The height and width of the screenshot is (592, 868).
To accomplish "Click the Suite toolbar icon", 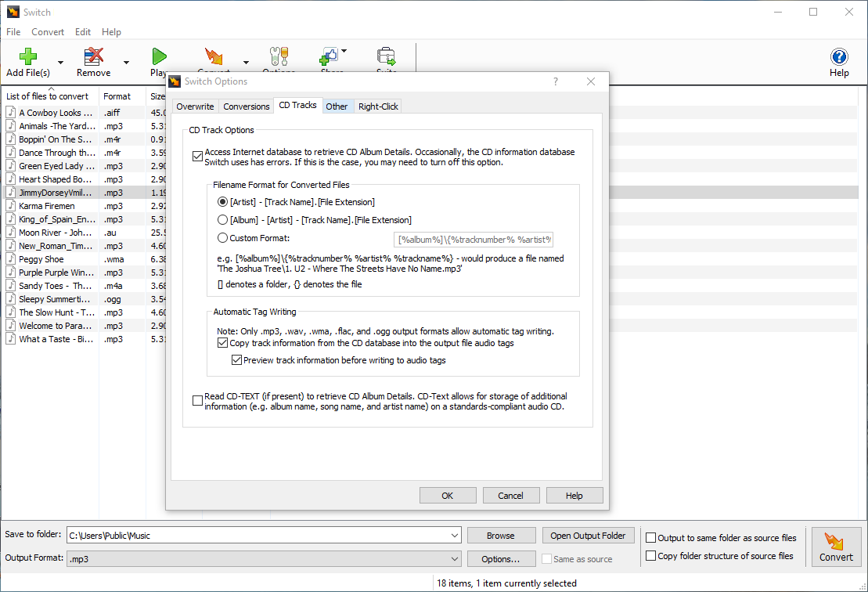I will click(385, 56).
